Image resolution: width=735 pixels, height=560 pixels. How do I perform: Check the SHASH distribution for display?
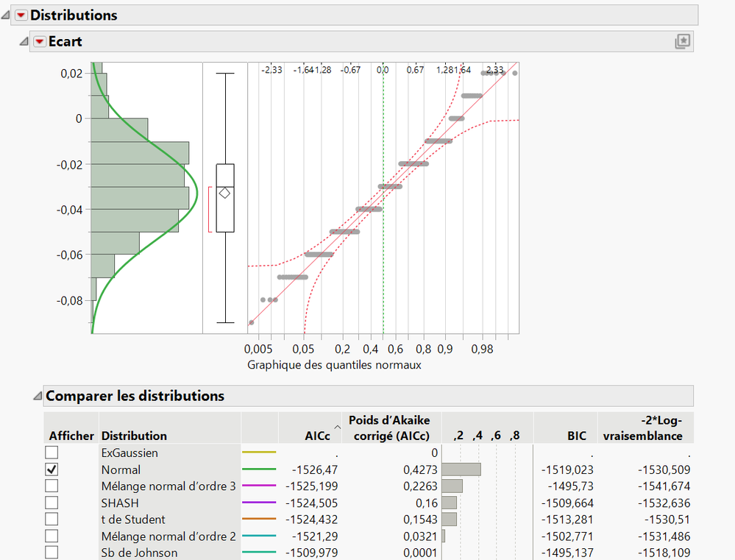pos(51,503)
